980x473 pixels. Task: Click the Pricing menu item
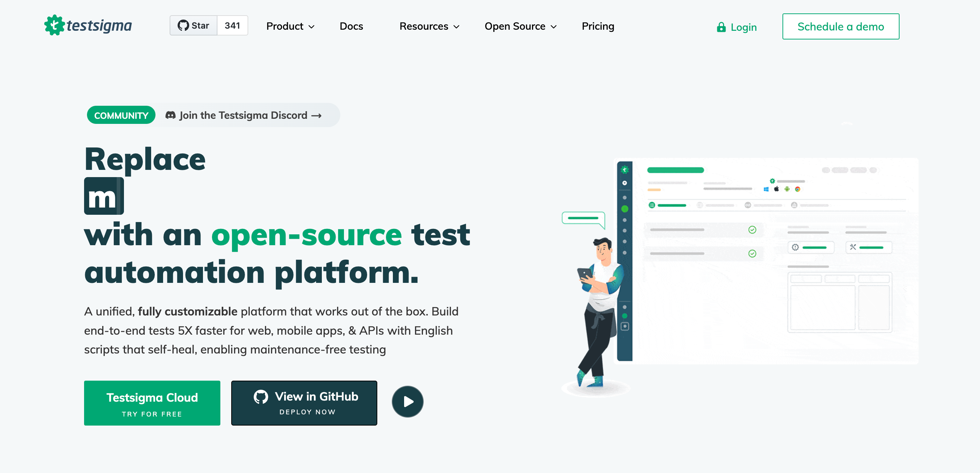(x=598, y=26)
